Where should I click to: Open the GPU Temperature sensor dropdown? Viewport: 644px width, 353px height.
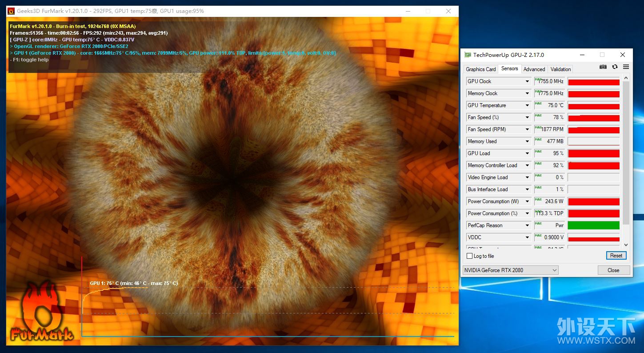(528, 105)
